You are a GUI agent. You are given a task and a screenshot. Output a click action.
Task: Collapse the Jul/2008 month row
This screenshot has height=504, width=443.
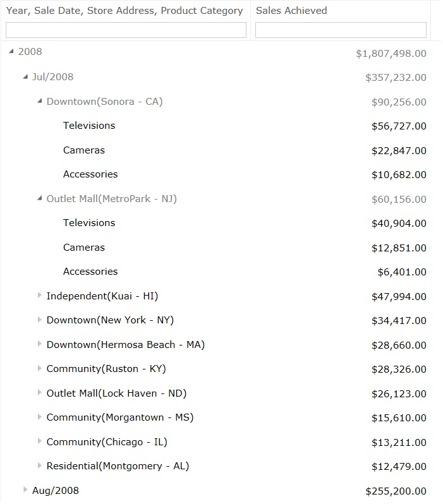coord(25,76)
